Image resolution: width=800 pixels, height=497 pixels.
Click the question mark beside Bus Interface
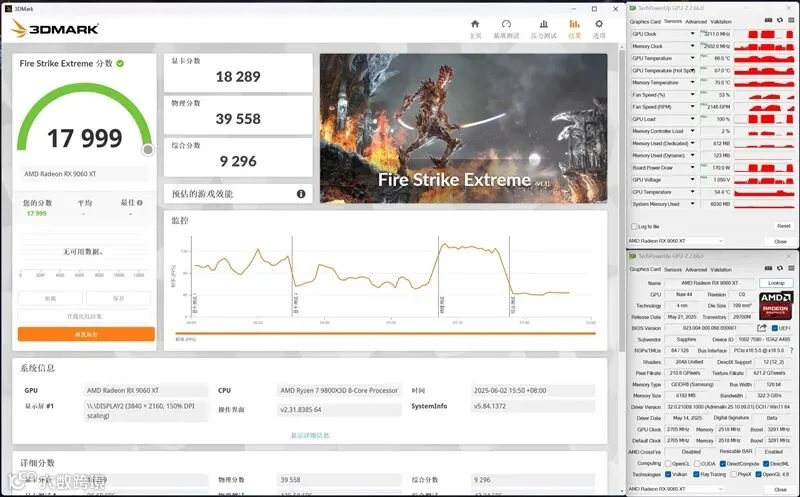[791, 351]
